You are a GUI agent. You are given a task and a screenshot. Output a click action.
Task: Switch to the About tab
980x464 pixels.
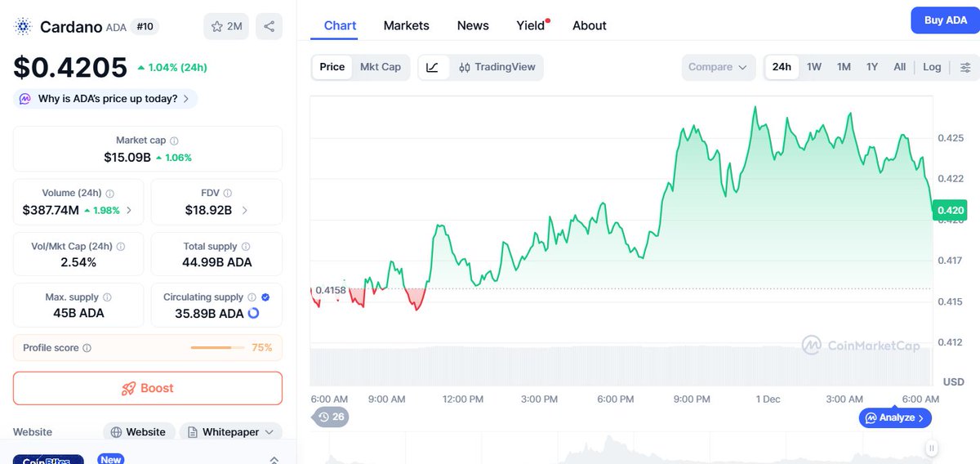pos(590,25)
